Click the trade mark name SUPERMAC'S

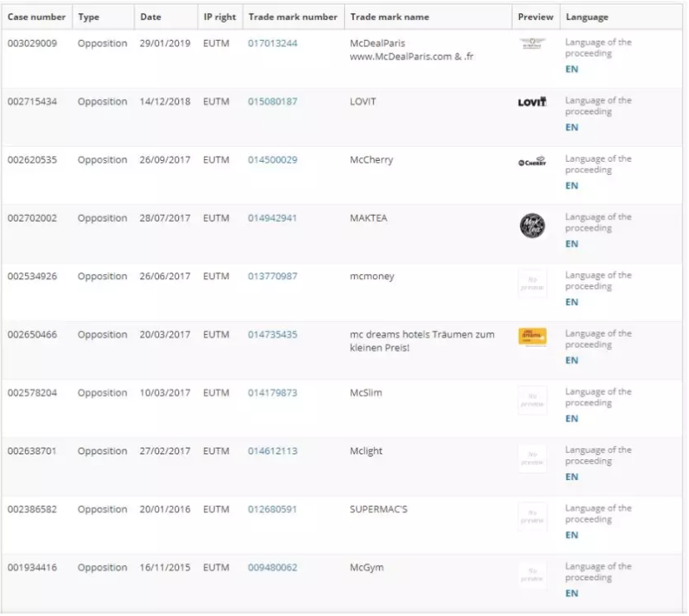click(379, 509)
